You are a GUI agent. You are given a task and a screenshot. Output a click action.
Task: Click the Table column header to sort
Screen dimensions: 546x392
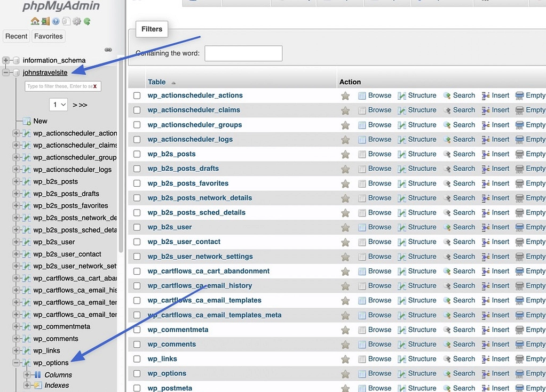[x=157, y=82]
